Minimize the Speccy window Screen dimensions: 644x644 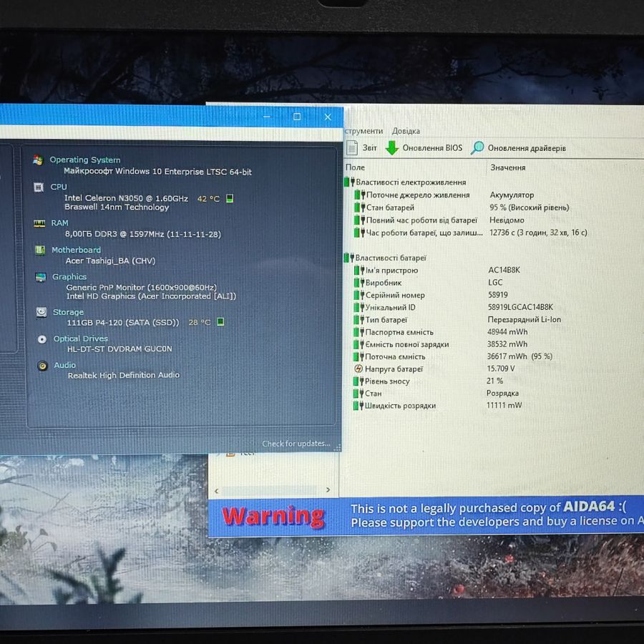(267, 117)
